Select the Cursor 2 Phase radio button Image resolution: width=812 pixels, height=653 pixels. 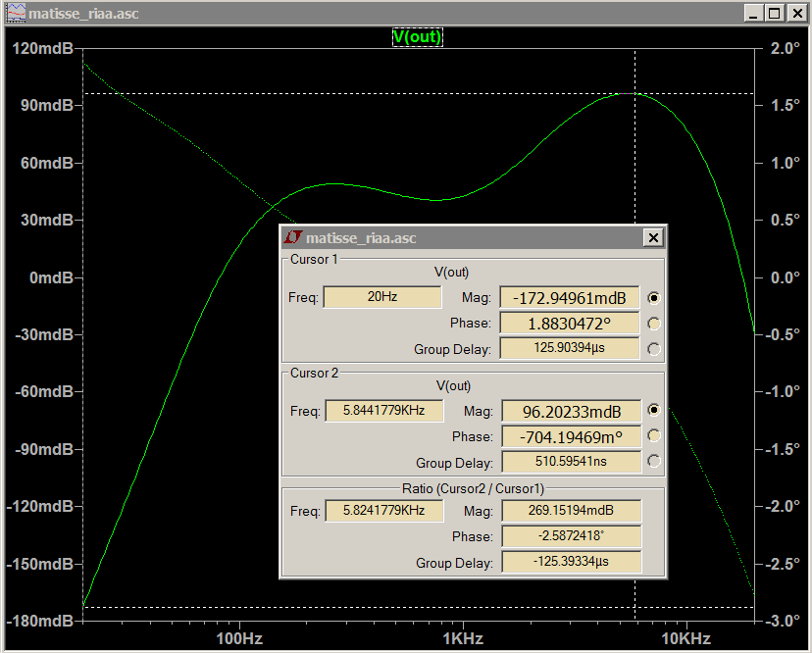click(654, 436)
